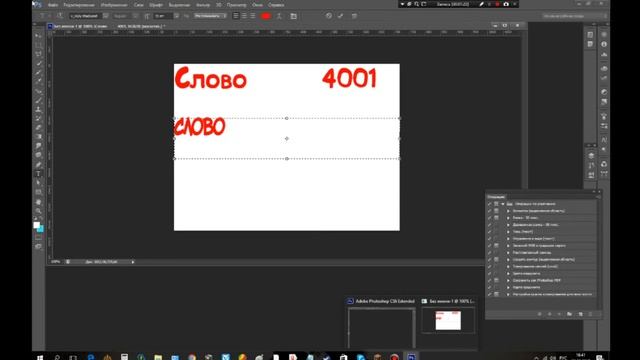Select the Lasso tool
The height and width of the screenshot is (360, 640).
click(x=38, y=54)
